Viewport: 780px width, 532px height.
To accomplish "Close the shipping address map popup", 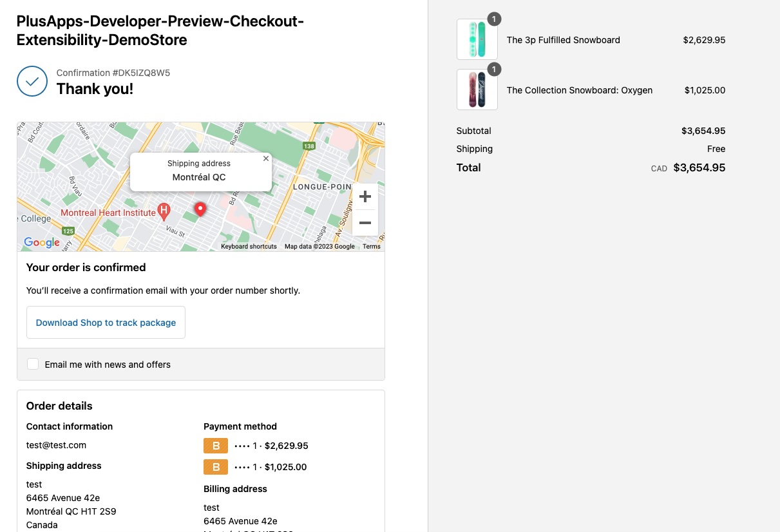I will 266,158.
